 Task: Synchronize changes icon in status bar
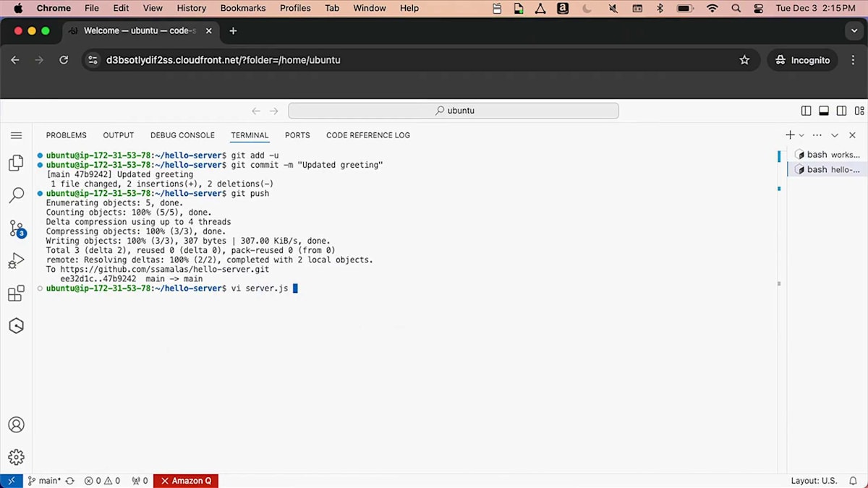coord(70,481)
